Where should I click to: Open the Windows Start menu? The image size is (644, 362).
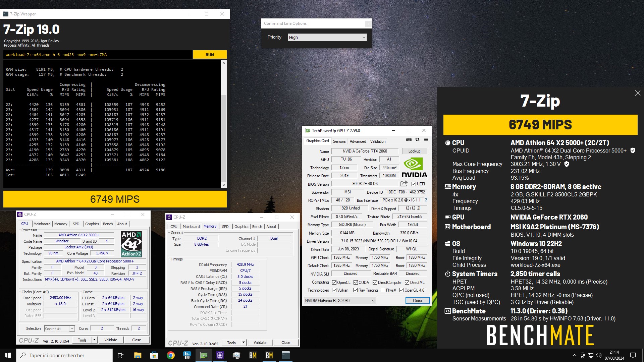tap(8, 355)
